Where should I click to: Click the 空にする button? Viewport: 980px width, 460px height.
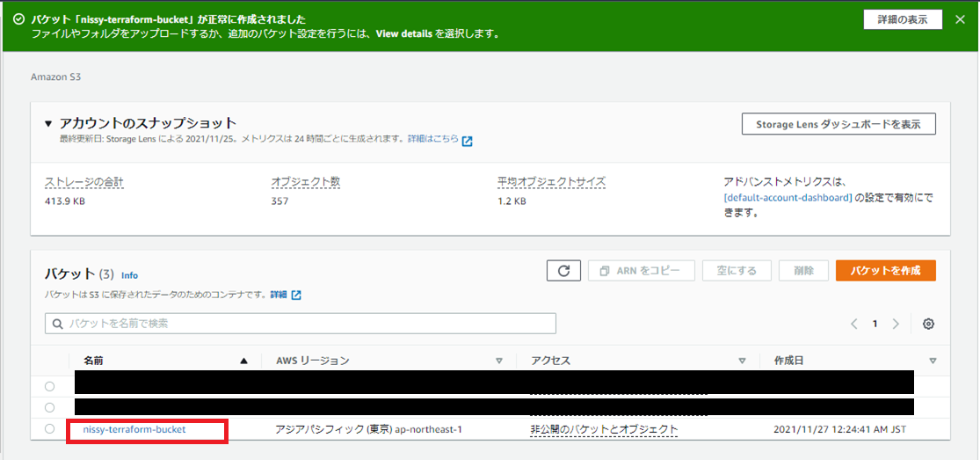(x=737, y=270)
